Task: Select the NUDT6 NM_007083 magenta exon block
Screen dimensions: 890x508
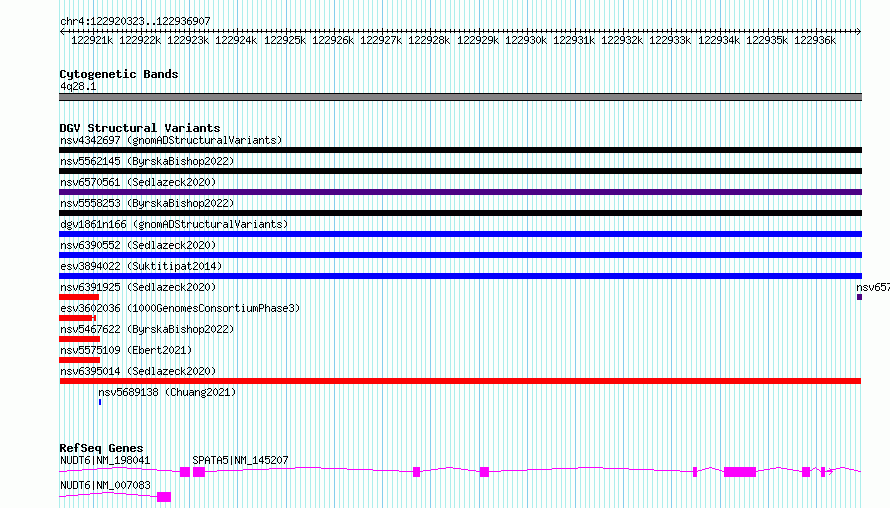Action: (164, 497)
